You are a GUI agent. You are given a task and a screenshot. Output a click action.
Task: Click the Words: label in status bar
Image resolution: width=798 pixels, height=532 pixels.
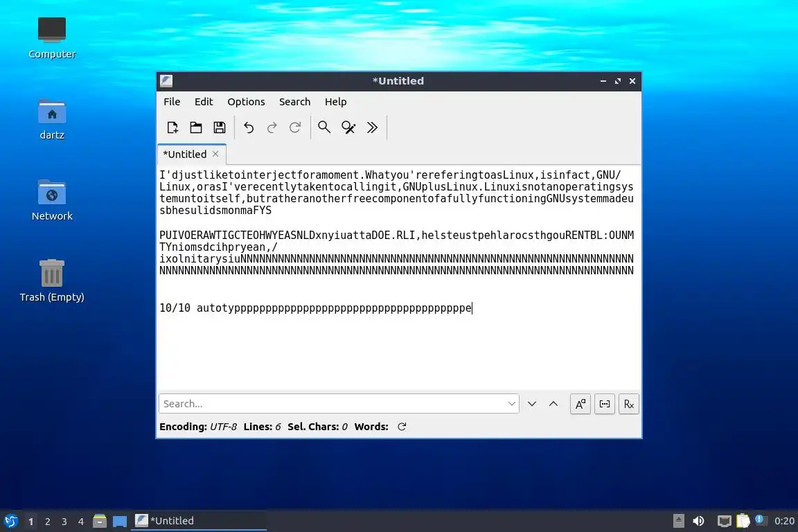click(371, 427)
